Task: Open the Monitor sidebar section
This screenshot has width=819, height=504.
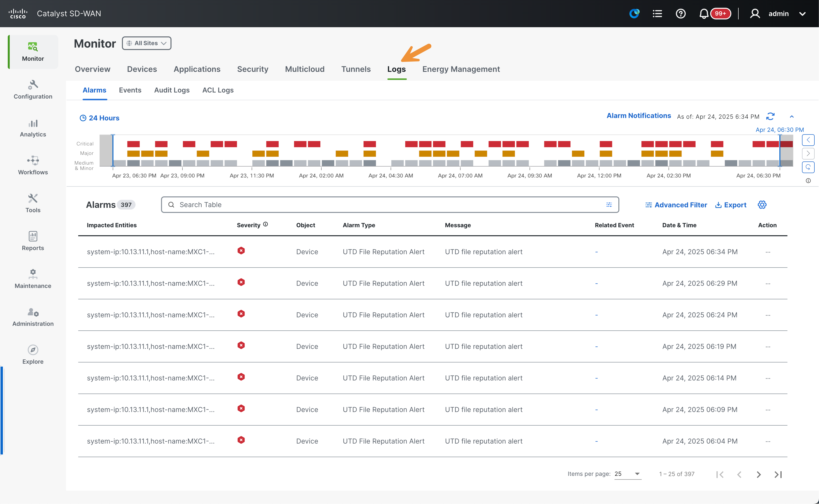Action: 33,52
